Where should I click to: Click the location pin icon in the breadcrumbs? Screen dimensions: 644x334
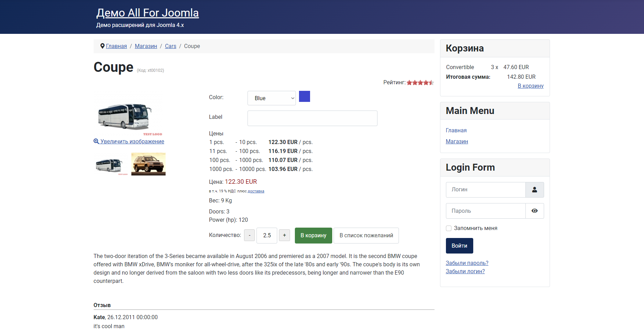102,46
